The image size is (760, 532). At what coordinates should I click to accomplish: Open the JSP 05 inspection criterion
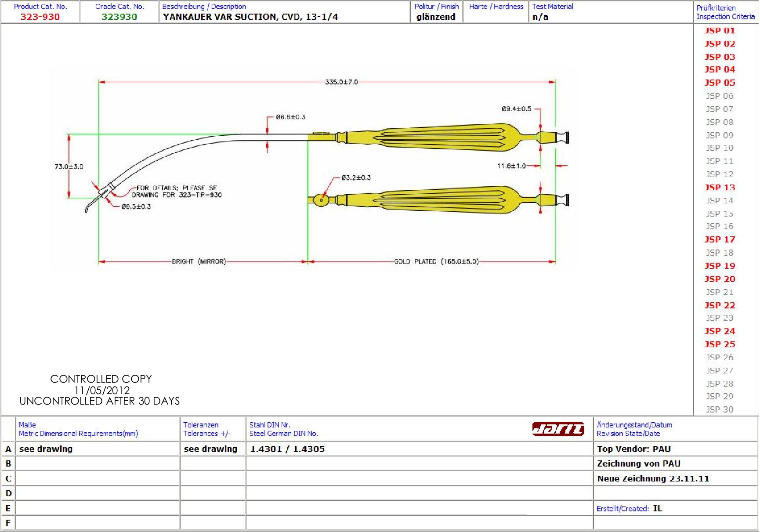point(720,83)
